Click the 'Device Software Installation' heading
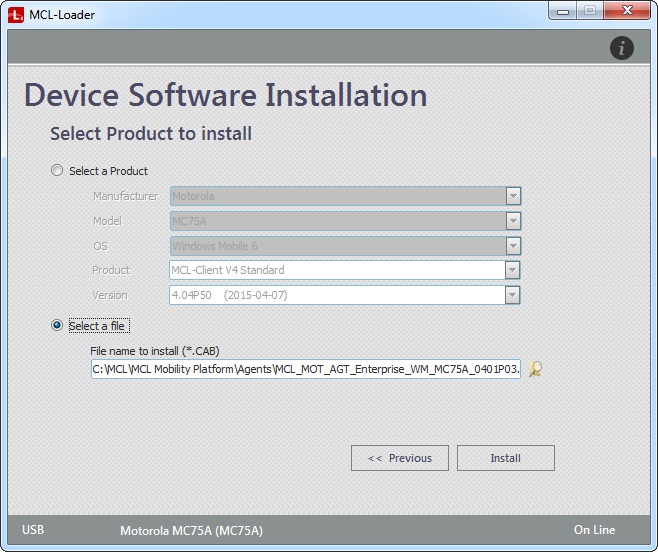Viewport: 658px width, 552px height. click(x=226, y=96)
